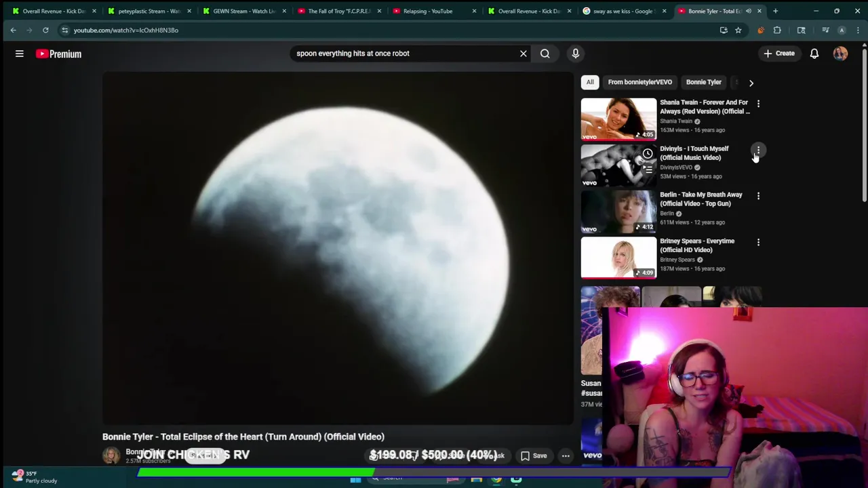Open Britney Spears Everytime title
The height and width of the screenshot is (488, 868).
(697, 245)
